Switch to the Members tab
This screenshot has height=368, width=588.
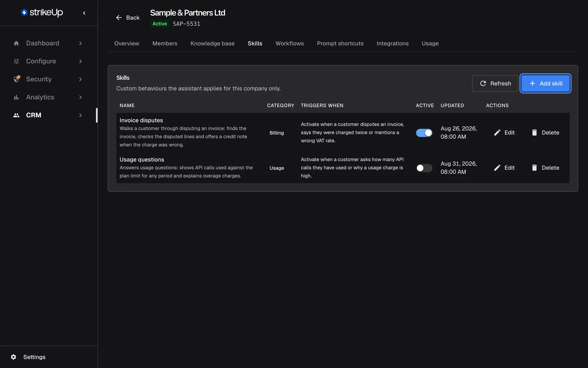point(165,44)
